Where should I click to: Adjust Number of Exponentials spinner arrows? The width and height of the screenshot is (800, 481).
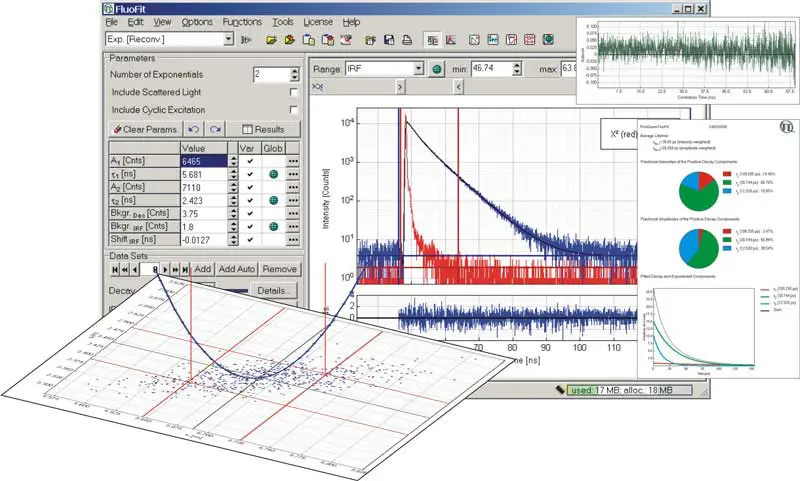pos(294,74)
